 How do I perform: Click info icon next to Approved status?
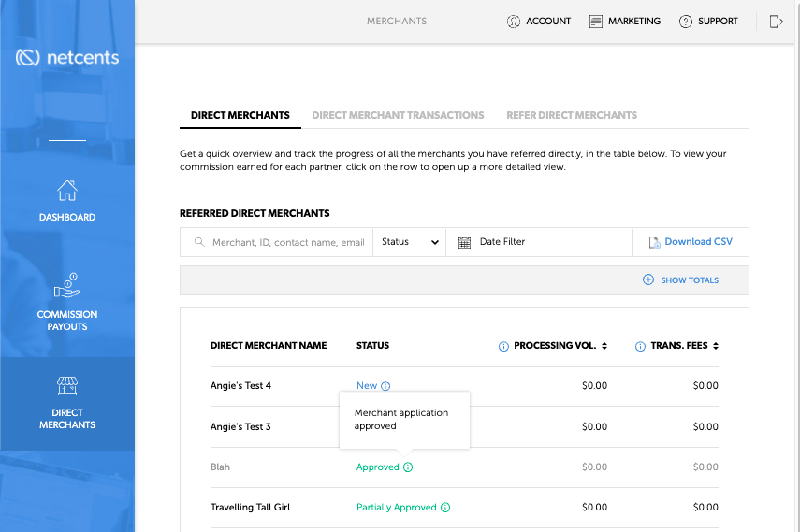click(x=408, y=467)
